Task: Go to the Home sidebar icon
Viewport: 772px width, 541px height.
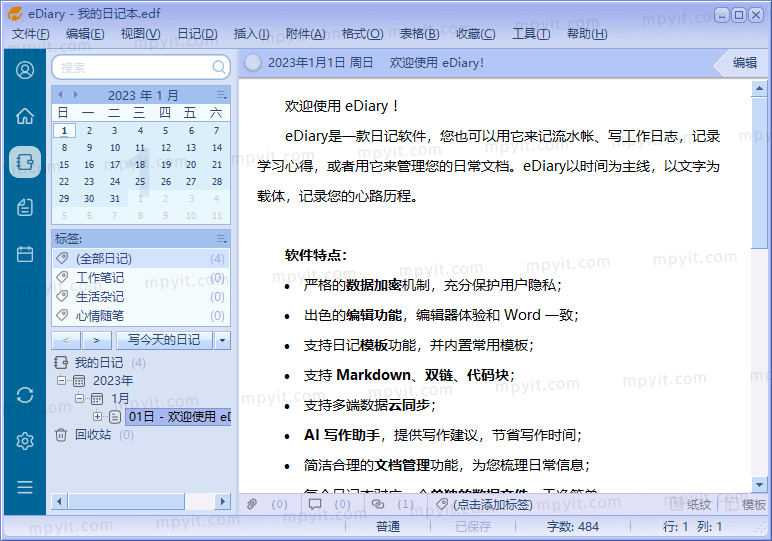Action: [x=25, y=116]
